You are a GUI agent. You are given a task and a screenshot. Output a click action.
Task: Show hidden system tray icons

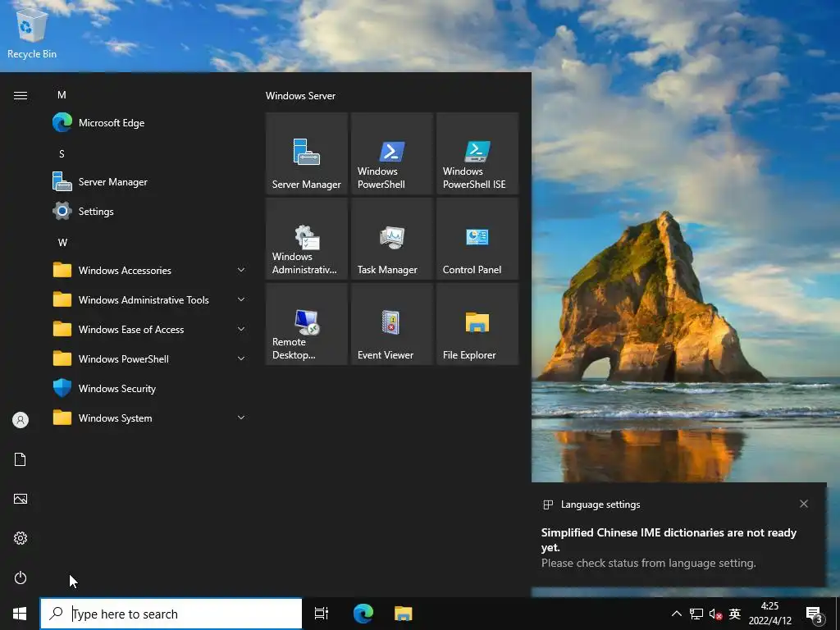coord(677,614)
